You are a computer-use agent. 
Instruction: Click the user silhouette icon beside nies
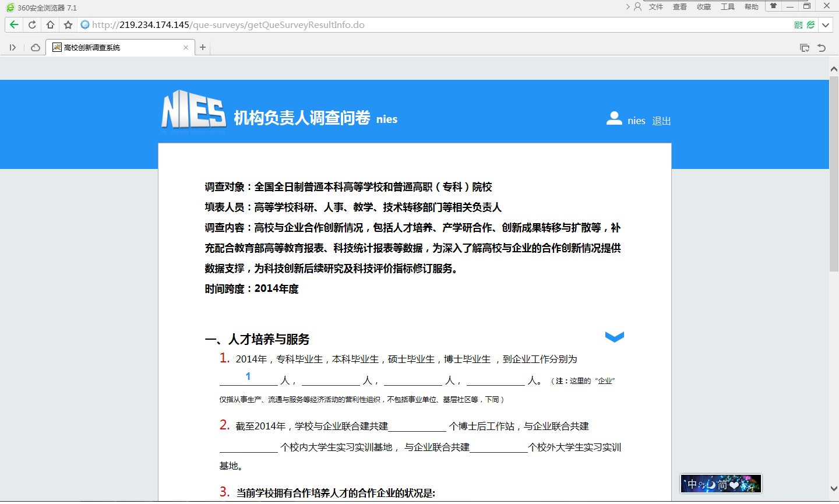(x=614, y=118)
